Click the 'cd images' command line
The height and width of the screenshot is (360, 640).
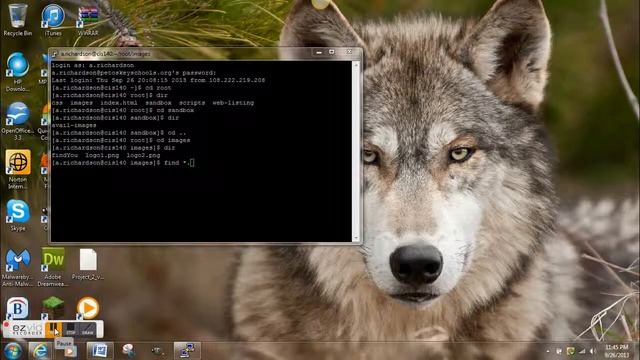(x=121, y=140)
